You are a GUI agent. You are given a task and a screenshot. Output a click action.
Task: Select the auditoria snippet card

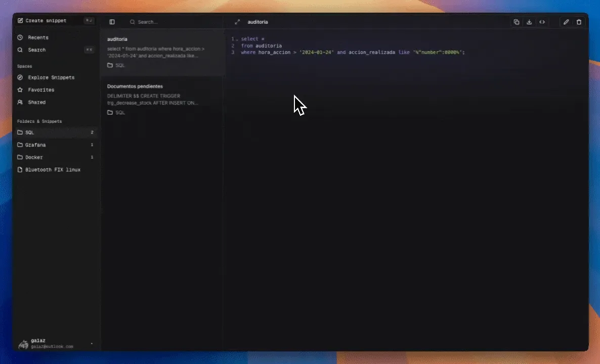tap(162, 53)
